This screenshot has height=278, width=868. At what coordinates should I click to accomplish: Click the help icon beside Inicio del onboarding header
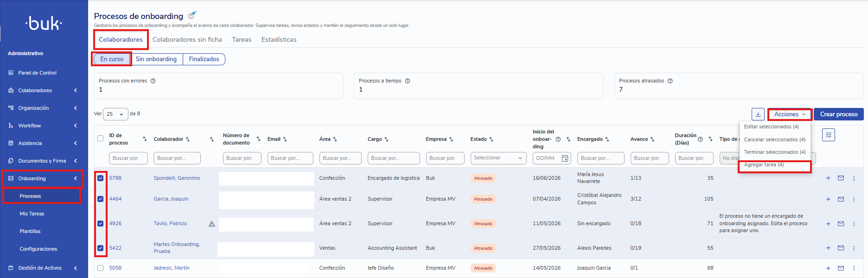click(x=558, y=139)
